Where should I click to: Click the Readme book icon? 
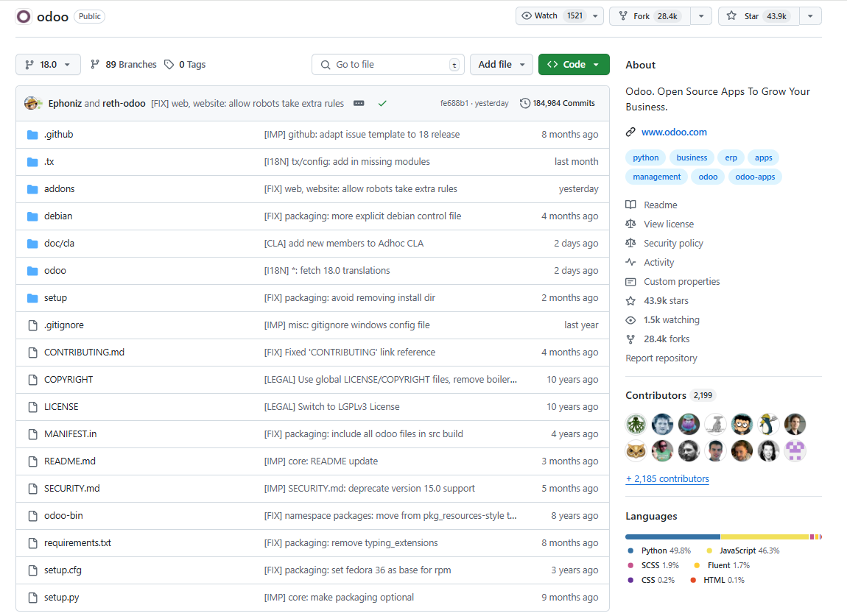(x=630, y=205)
